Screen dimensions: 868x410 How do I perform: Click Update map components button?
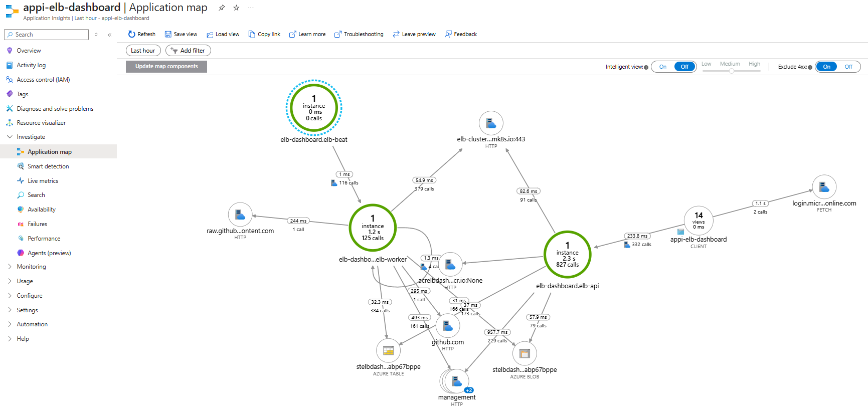[166, 66]
